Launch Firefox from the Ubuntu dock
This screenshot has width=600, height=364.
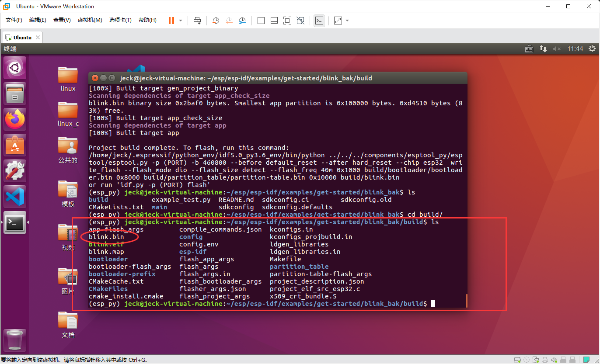(15, 119)
